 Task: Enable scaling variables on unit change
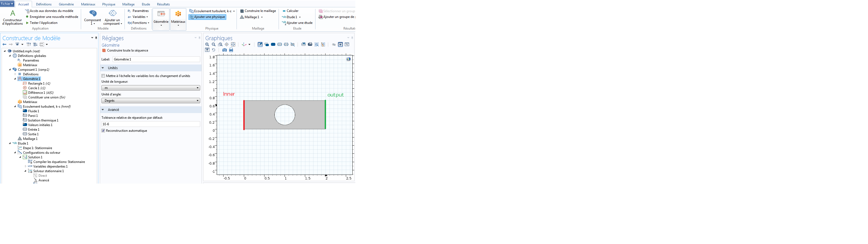coord(103,76)
